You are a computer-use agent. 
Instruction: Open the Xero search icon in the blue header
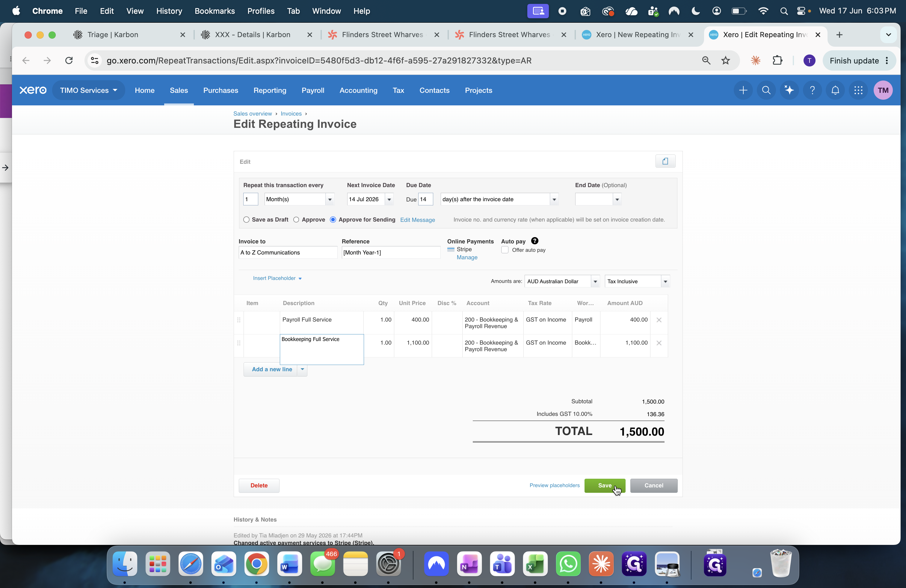[x=766, y=90]
